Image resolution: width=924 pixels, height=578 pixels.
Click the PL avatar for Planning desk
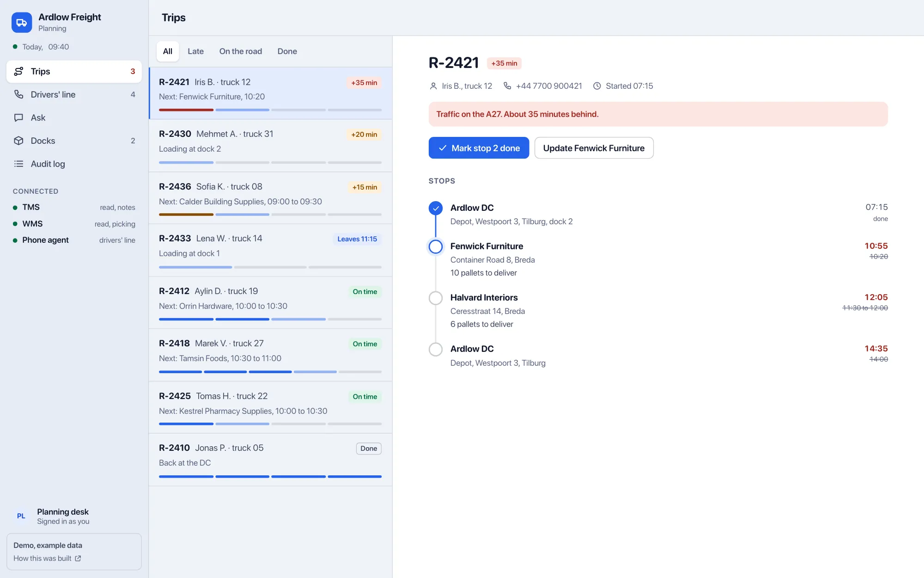pyautogui.click(x=21, y=516)
